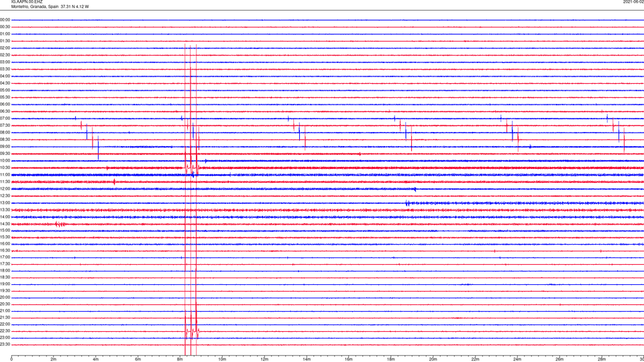Click the 11:00 trace label
Screen dimensions: 644x362
pos(5,174)
